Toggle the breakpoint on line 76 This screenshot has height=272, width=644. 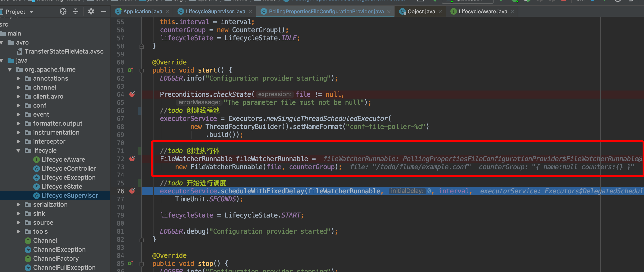(132, 191)
